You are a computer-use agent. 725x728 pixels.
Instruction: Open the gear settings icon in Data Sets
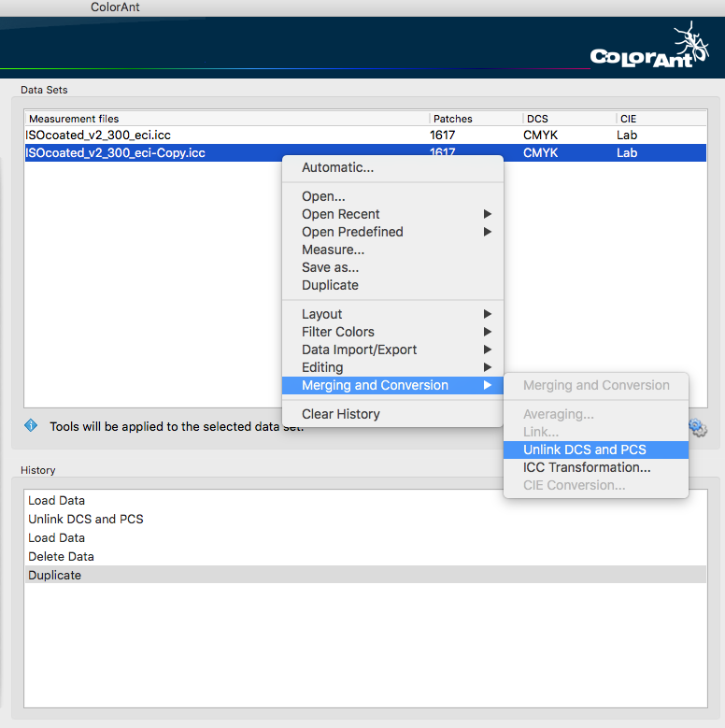tap(698, 428)
